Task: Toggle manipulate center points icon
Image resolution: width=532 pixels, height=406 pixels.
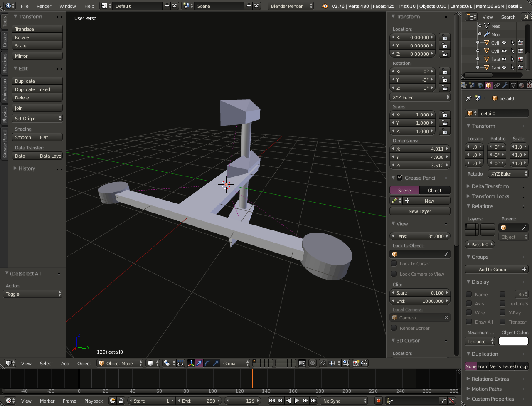Action: click(x=180, y=363)
